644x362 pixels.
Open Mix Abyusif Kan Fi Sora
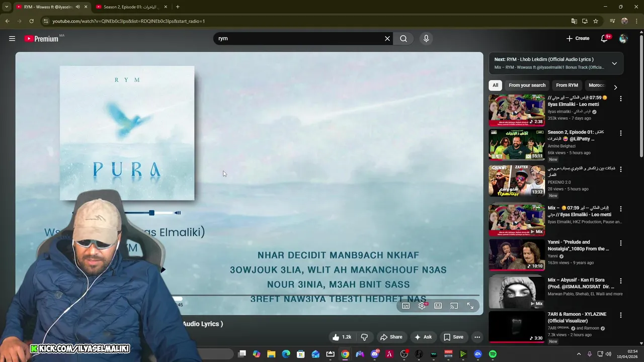[x=517, y=292]
